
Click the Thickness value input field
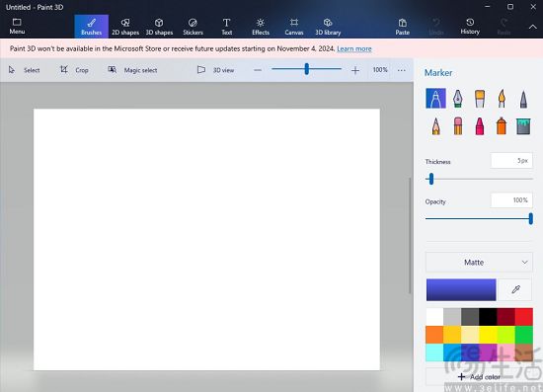click(x=511, y=161)
